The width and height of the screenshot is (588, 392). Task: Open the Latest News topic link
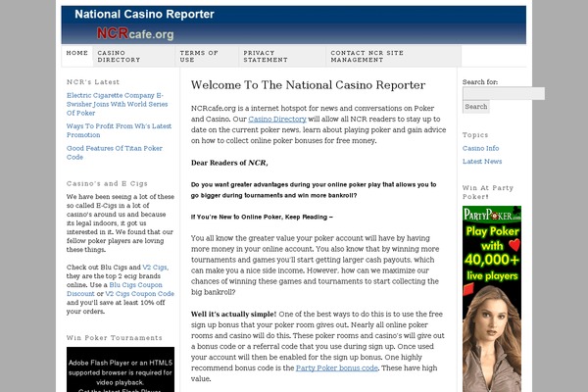(482, 162)
